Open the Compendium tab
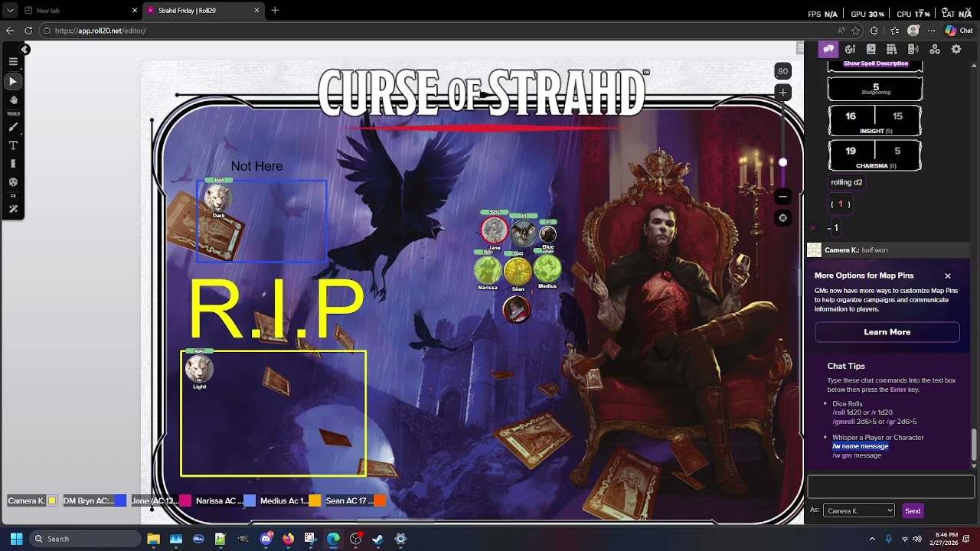Image resolution: width=980 pixels, height=551 pixels. [892, 49]
